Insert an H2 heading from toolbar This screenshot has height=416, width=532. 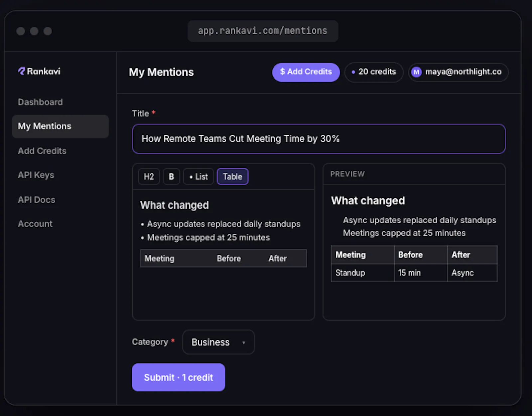pos(149,176)
